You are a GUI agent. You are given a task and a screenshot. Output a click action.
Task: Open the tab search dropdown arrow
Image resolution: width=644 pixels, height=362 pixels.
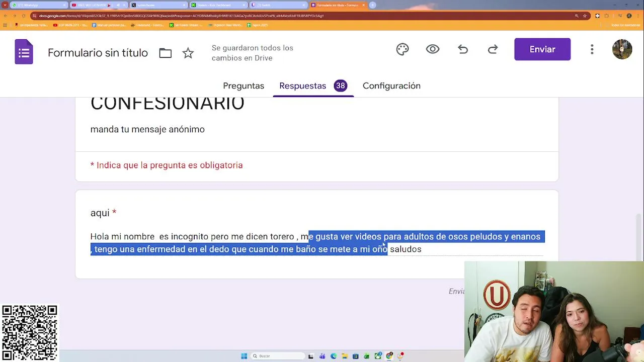click(5, 5)
